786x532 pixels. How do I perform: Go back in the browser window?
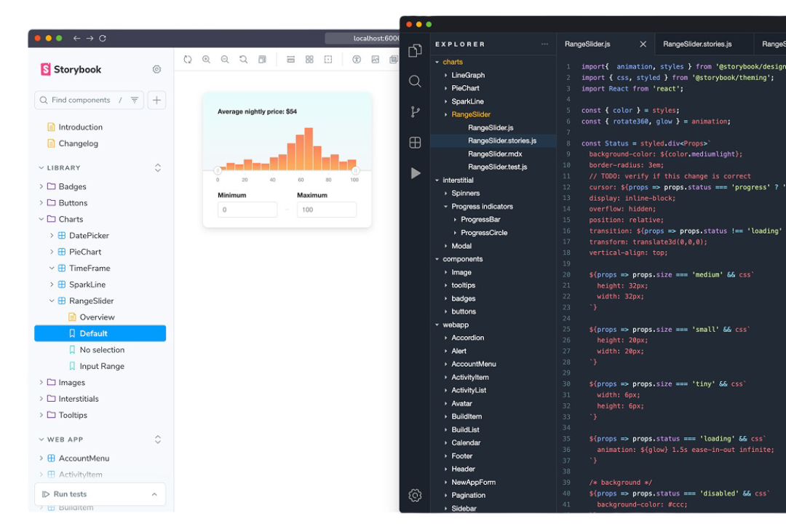(76, 38)
